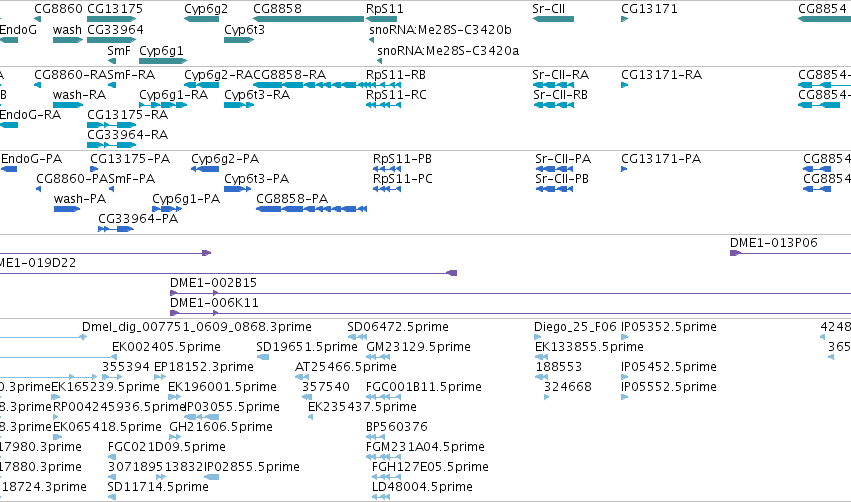This screenshot has height=502, width=851.
Task: Select the CG33964-PA protein
Action: click(116, 229)
